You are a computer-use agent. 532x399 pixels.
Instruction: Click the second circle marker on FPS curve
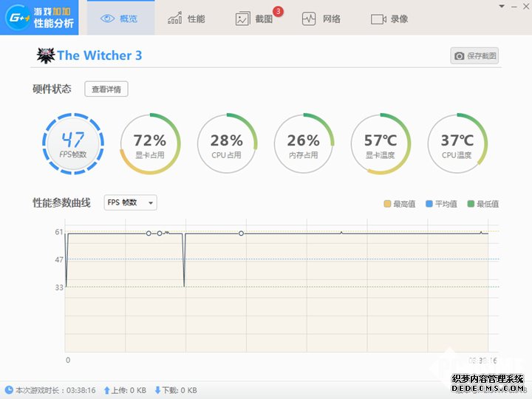click(x=160, y=233)
